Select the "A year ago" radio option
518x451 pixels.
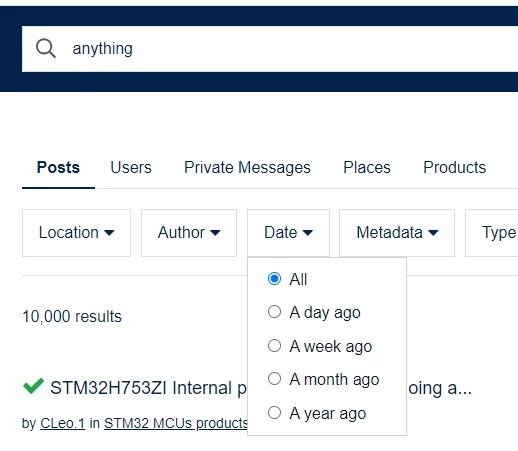274,412
